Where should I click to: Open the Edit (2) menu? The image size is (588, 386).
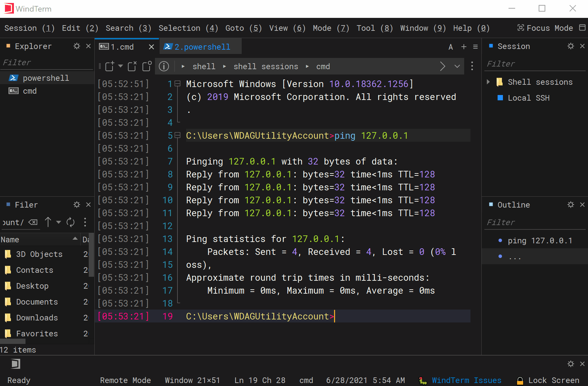80,28
